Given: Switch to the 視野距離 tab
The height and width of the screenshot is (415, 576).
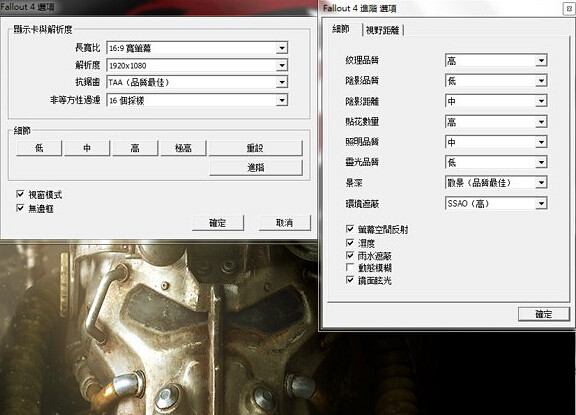Looking at the screenshot, I should (382, 30).
